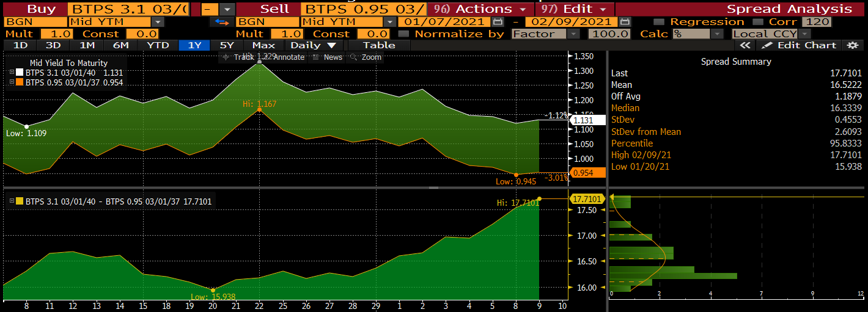Click sell-side Mult field 1.0

288,34
